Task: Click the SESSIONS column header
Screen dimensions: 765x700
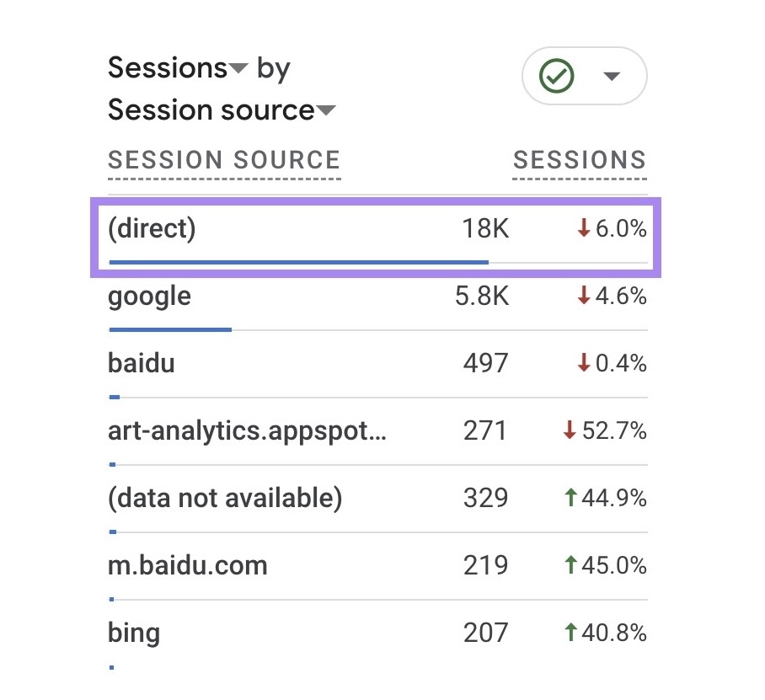Action: pyautogui.click(x=580, y=159)
